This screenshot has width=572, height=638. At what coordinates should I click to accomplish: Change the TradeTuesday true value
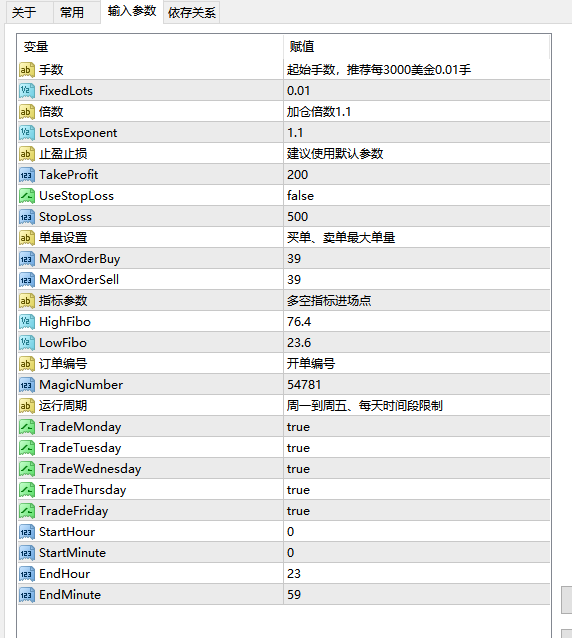[417, 448]
